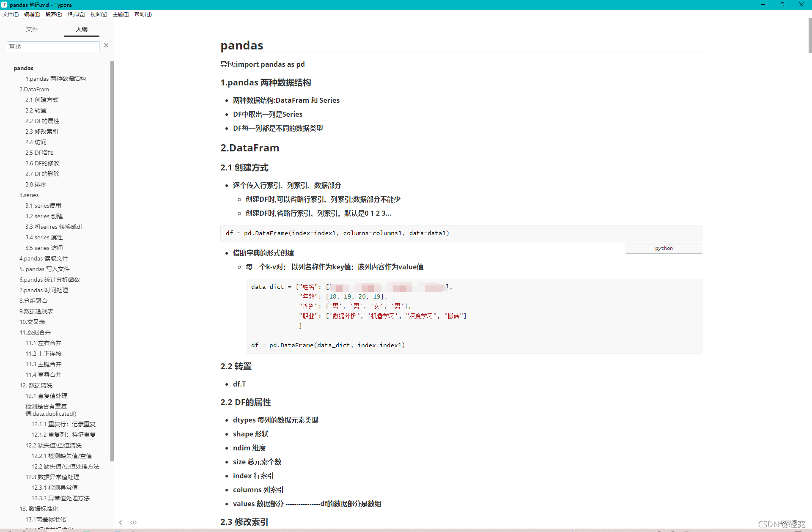Open the 段落(P) menu
Screen dimensions: 812x532
tap(54, 14)
